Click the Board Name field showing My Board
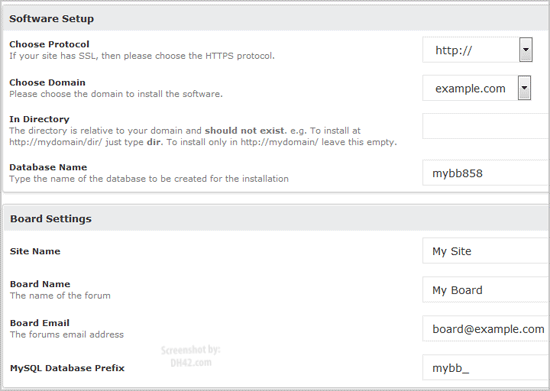 tap(486, 290)
